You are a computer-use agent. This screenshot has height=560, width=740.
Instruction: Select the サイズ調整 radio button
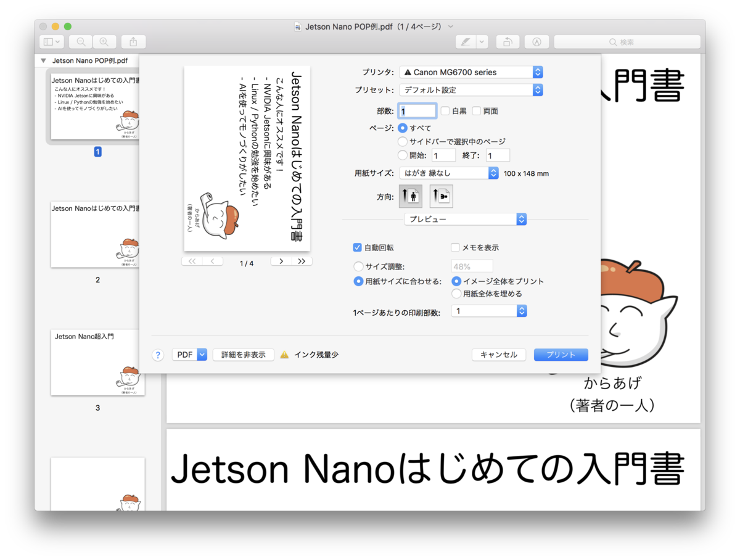point(358,266)
